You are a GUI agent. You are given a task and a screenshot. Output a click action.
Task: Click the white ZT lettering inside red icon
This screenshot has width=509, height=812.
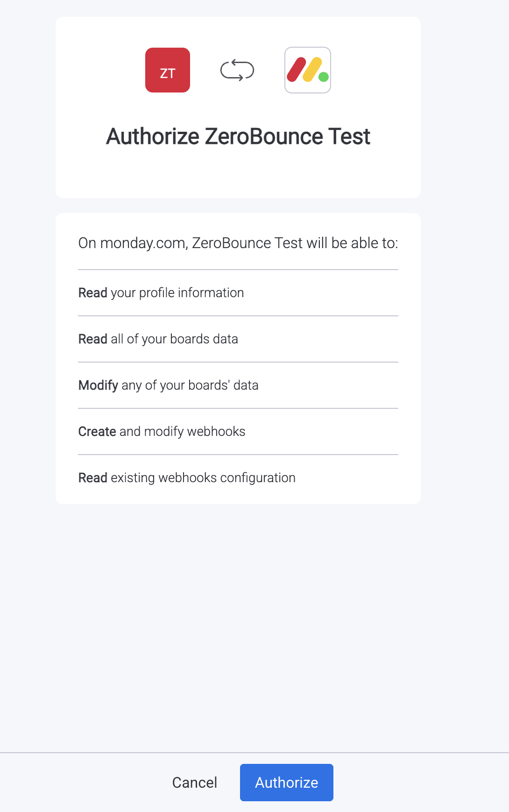tap(167, 72)
